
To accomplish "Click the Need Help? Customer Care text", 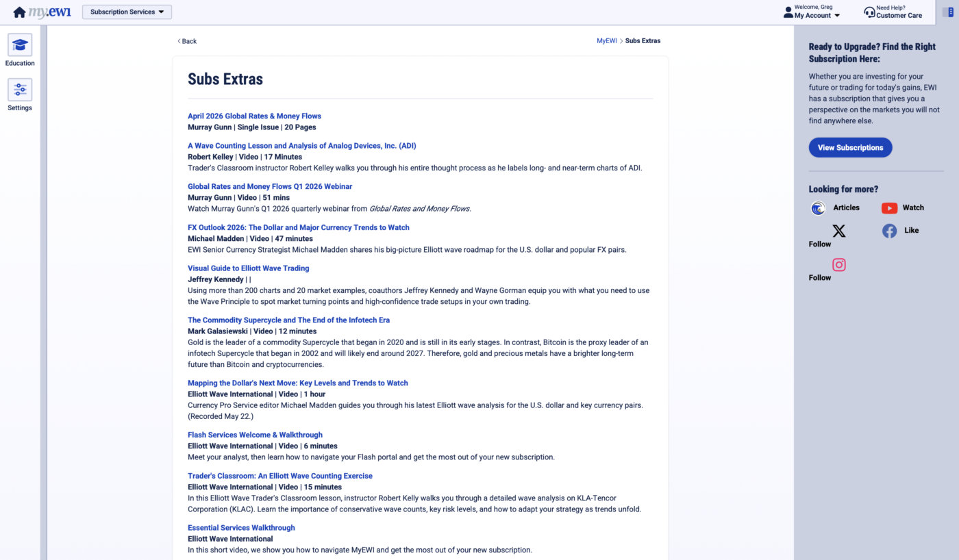I will tap(899, 12).
